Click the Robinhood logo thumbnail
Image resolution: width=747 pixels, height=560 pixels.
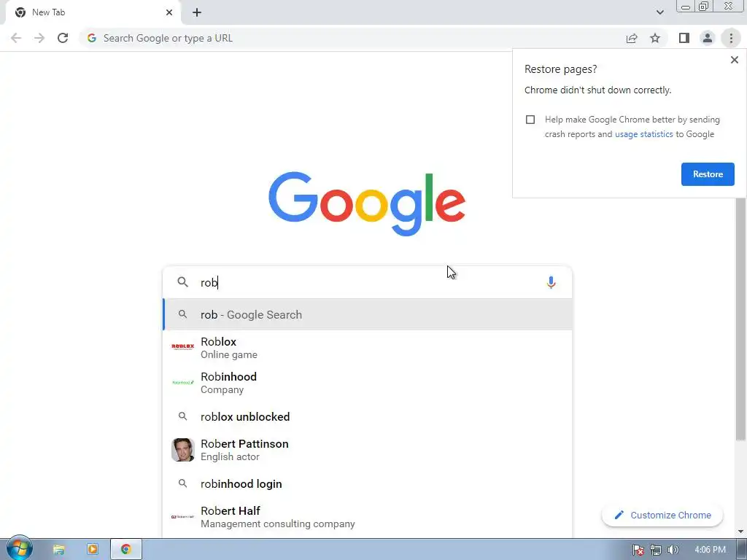(182, 382)
